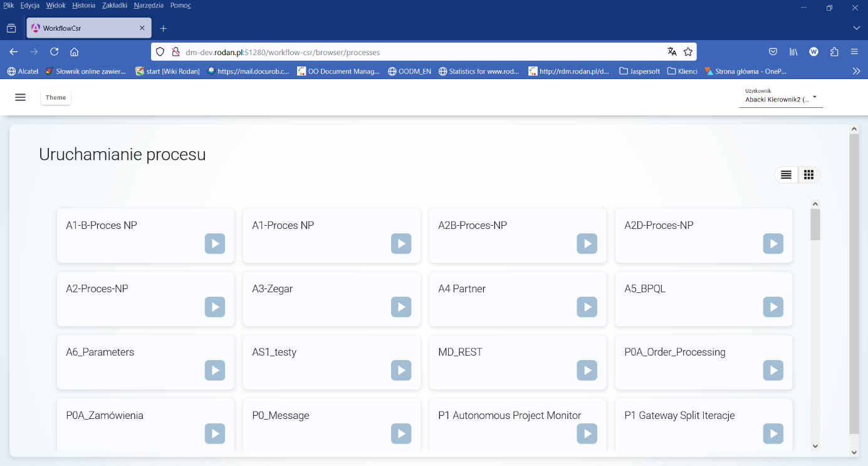Screen dimensions: 868x466
Task: Click the Theme button
Action: 55,97
